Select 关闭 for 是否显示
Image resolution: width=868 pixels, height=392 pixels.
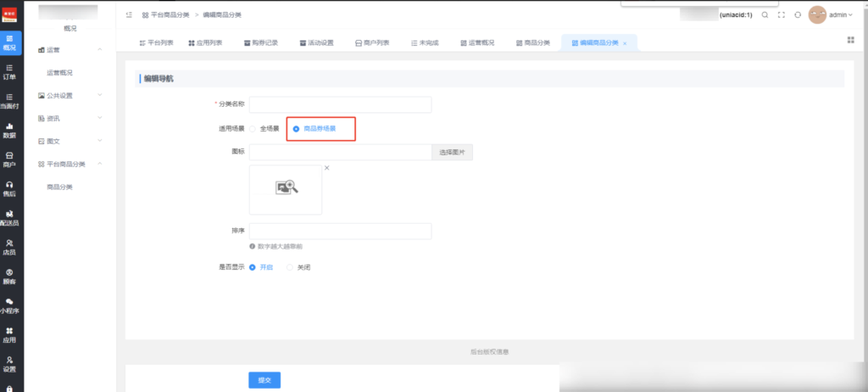[x=299, y=267]
